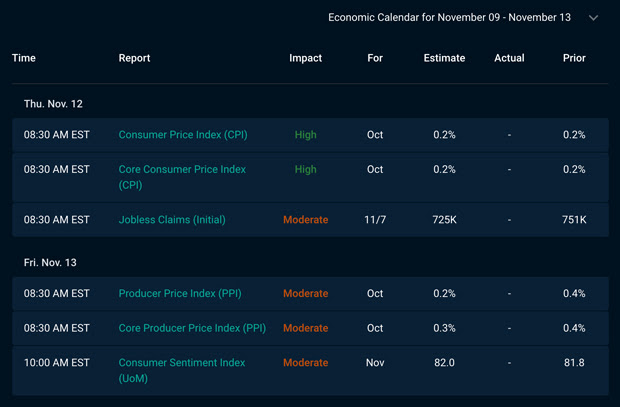Select the Core Producer Price Index link

point(192,328)
